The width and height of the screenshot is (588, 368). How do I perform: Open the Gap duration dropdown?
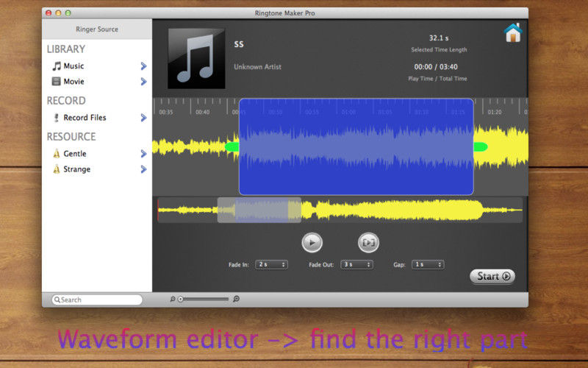pos(428,265)
